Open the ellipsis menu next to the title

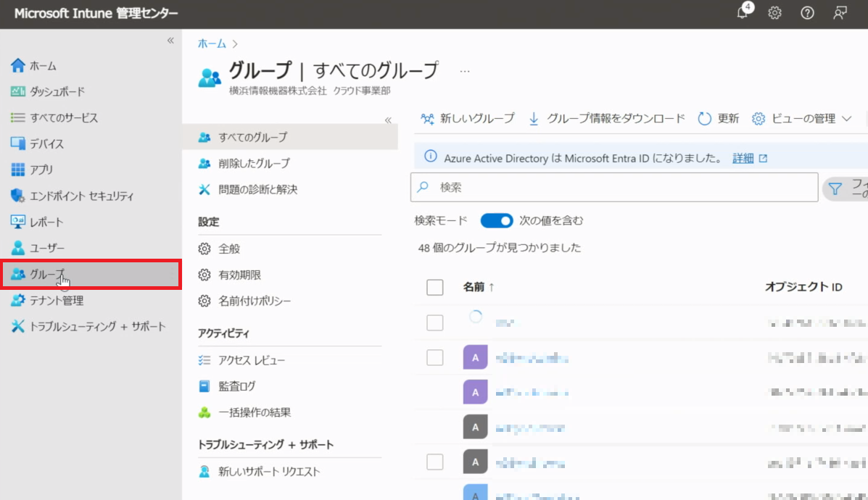coord(464,71)
